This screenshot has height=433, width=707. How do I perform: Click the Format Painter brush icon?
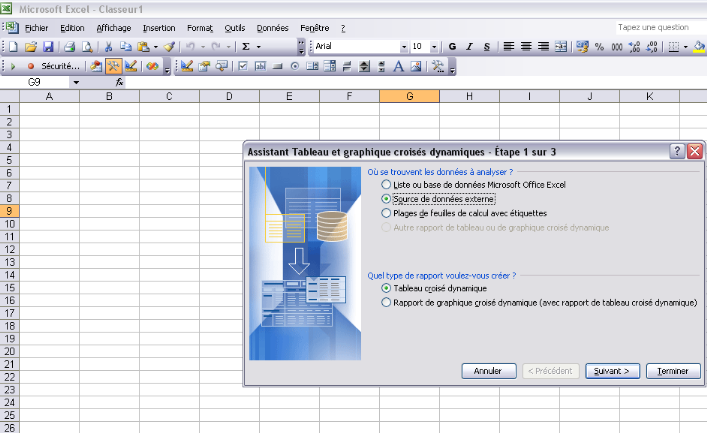tap(169, 47)
